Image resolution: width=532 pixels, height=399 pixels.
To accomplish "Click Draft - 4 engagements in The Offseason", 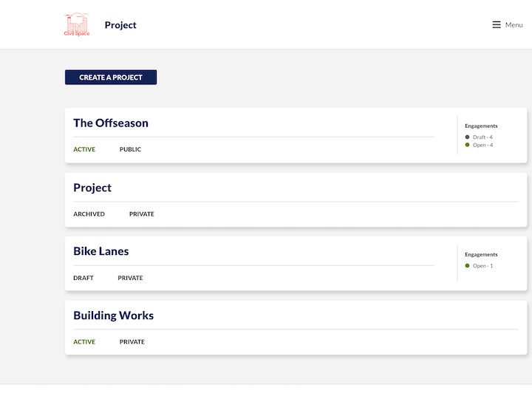I will click(x=482, y=137).
